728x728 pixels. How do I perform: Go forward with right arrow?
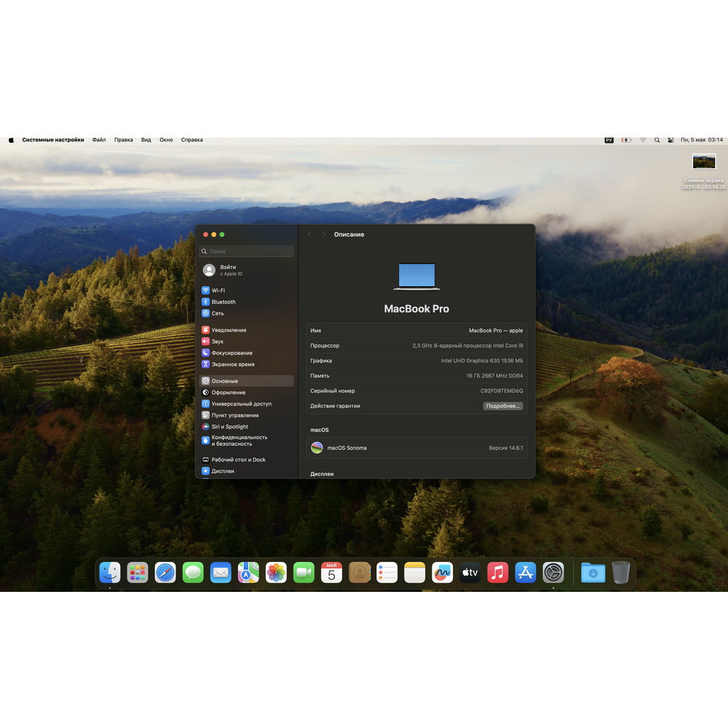(324, 234)
